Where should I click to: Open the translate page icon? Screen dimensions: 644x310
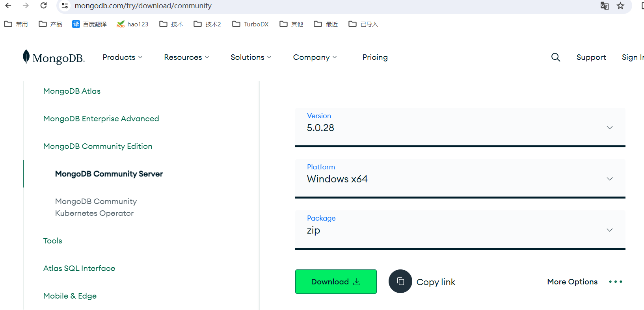[604, 6]
